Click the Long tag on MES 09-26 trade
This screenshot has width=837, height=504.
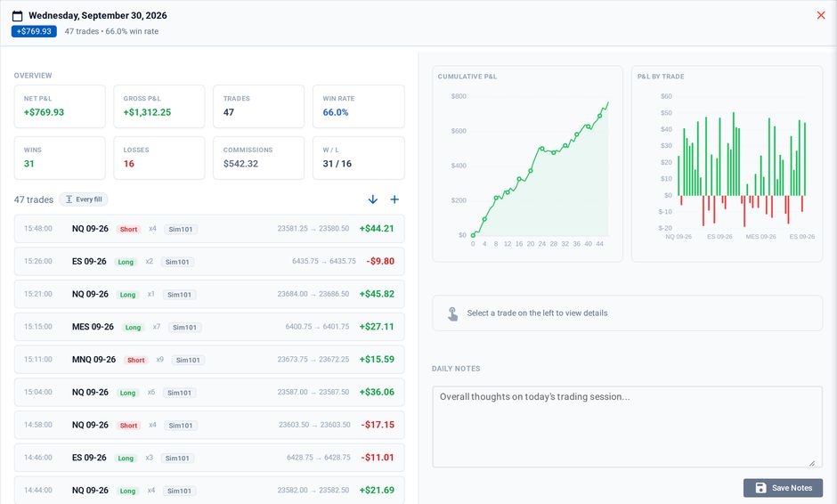[x=133, y=328]
